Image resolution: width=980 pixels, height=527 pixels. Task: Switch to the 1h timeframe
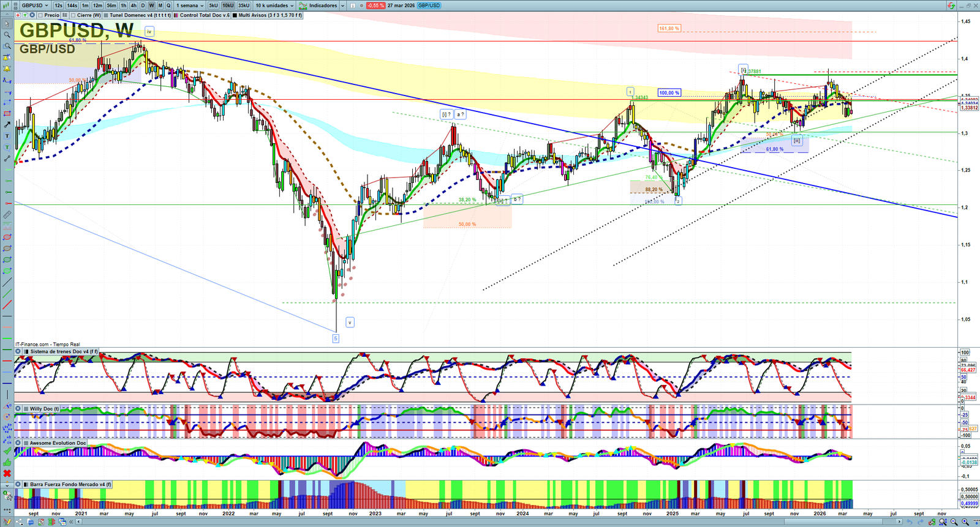[124, 6]
